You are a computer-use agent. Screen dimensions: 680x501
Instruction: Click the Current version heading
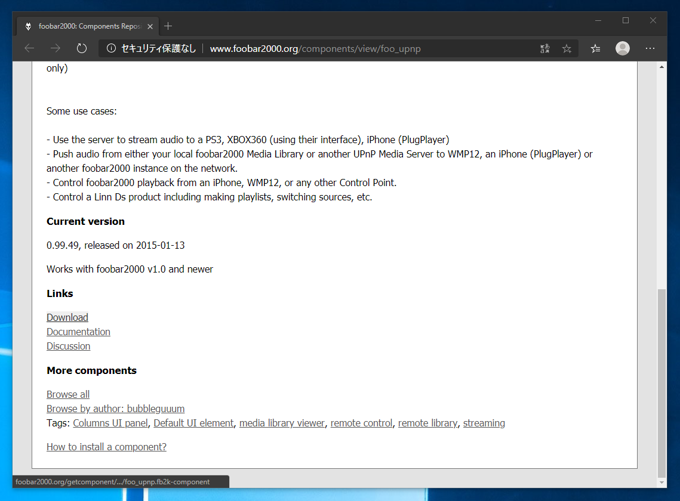pos(85,221)
